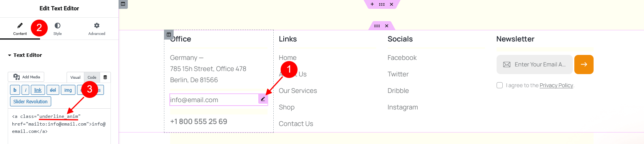The width and height of the screenshot is (644, 144).
Task: Insert a link using link button
Action: coord(38,90)
